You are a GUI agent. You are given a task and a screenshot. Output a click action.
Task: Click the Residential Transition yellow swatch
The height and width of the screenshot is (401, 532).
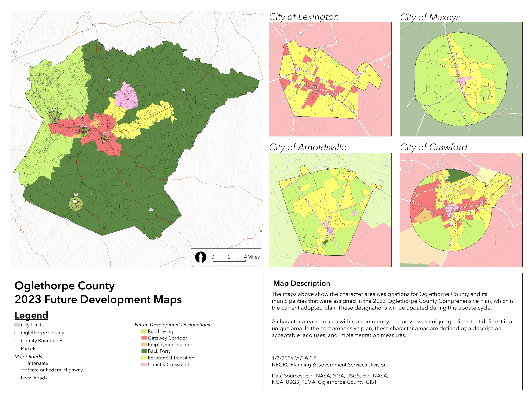pos(144,358)
